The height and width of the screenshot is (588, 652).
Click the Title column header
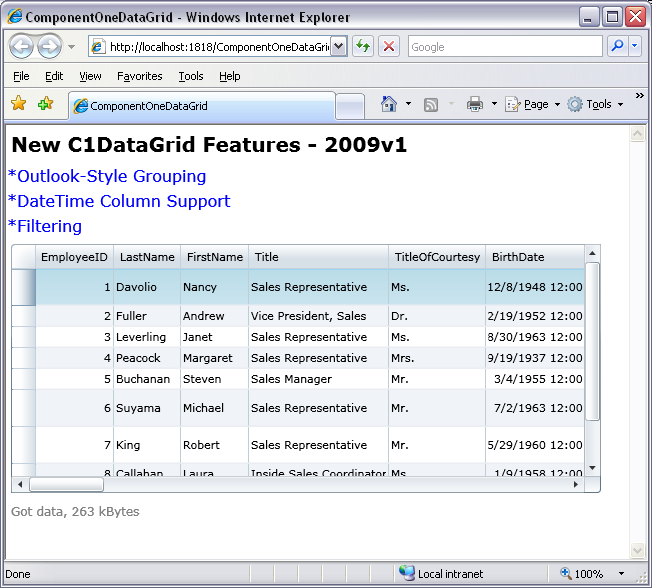coord(319,257)
